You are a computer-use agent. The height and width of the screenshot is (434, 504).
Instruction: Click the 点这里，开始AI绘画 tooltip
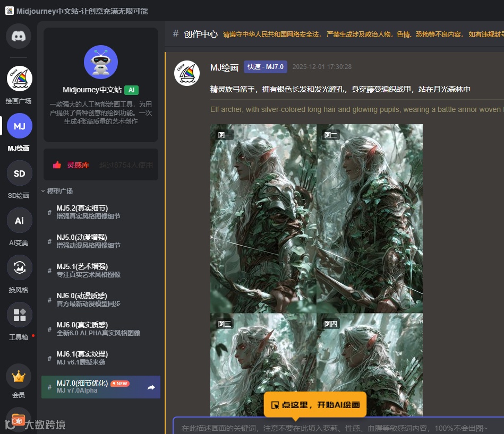click(x=315, y=404)
